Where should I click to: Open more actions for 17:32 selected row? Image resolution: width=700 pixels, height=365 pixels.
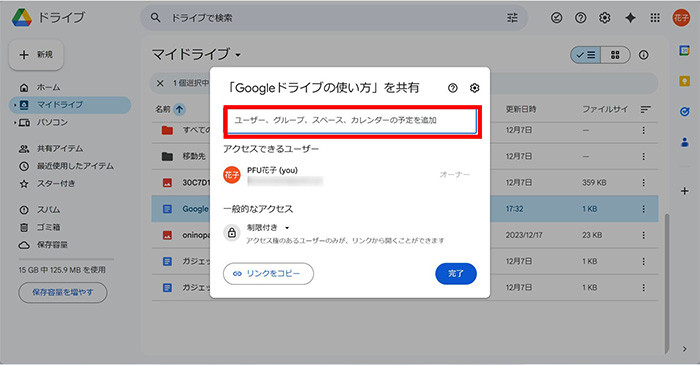click(x=643, y=209)
